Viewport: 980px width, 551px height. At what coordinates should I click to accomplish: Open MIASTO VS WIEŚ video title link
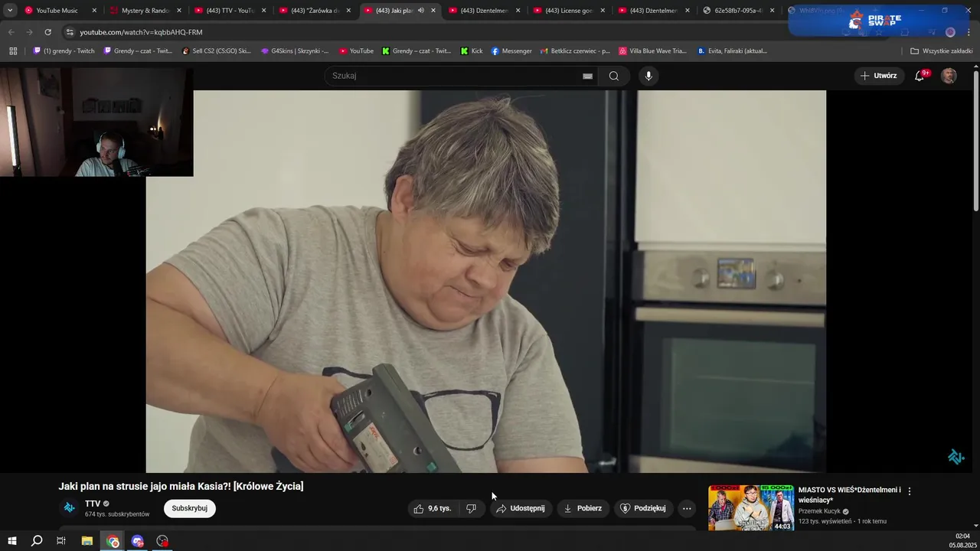[x=850, y=494]
